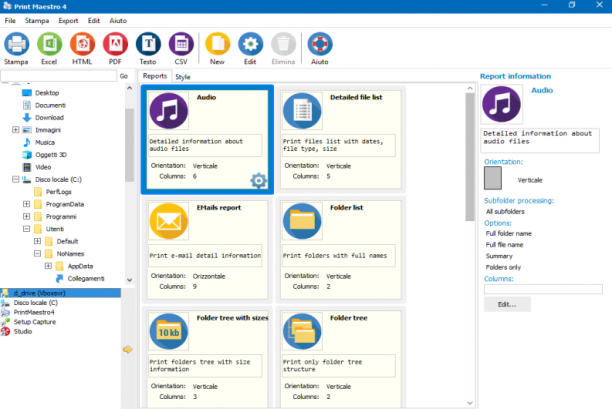The image size is (612, 409).
Task: Open Setup Capture favorite entry
Action: [35, 322]
